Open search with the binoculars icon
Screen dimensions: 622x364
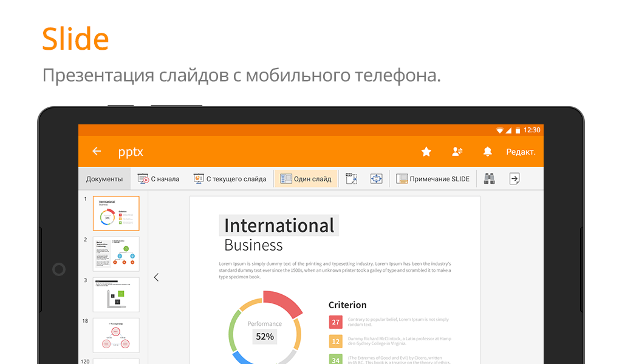point(489,179)
